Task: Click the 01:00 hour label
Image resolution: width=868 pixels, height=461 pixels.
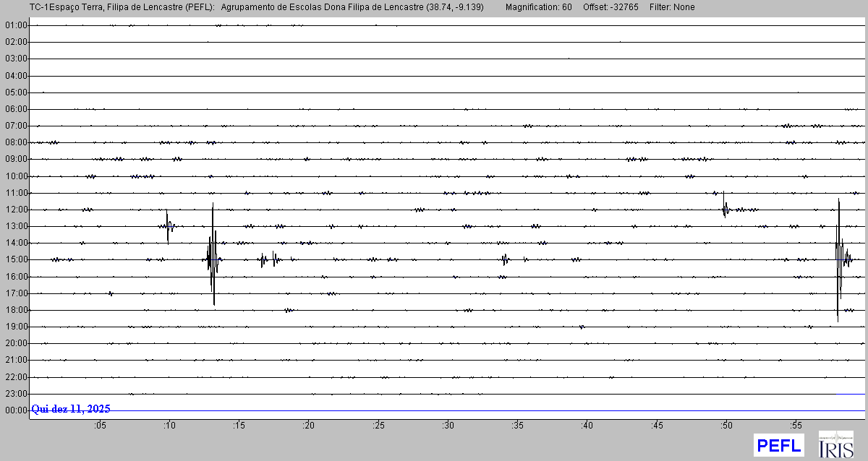Action: click(x=15, y=25)
